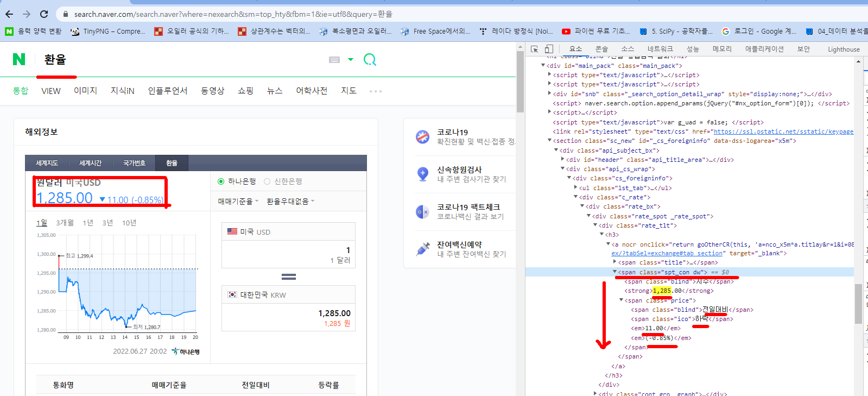Click the 전일대비 column header
The height and width of the screenshot is (396, 868).
coord(256,385)
